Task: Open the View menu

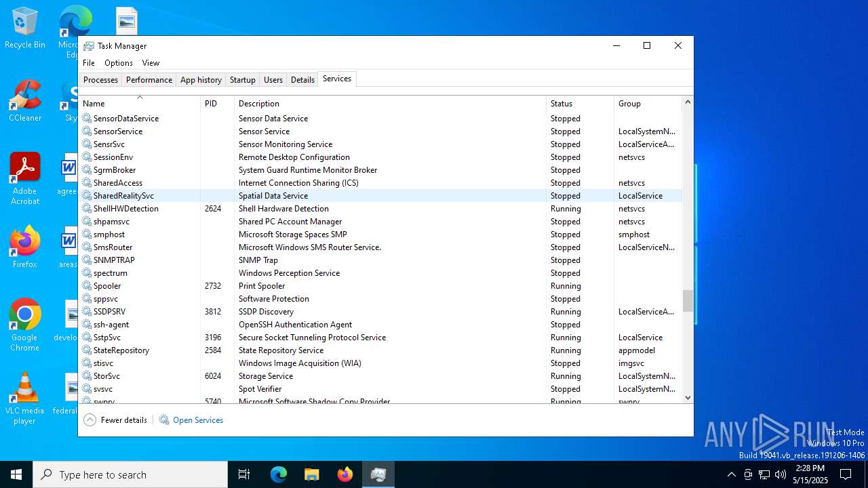Action: point(151,63)
